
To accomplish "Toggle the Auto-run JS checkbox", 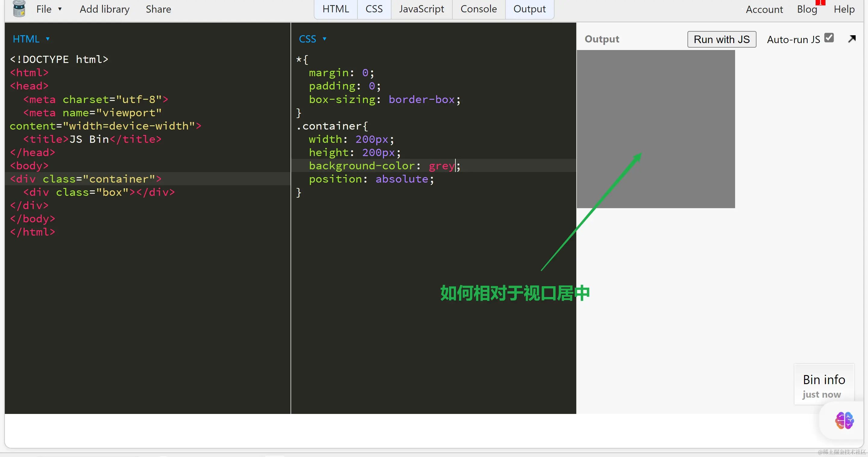I will 829,38.
